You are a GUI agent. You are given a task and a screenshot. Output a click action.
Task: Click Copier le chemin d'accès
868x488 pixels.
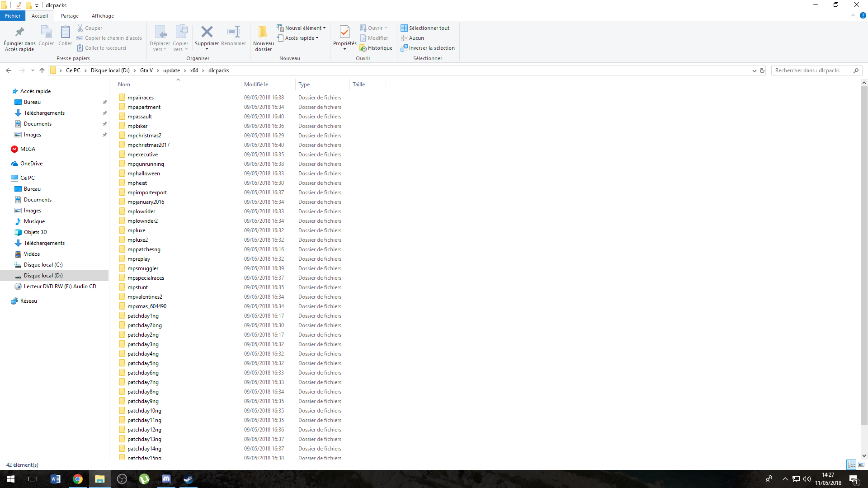(x=109, y=38)
